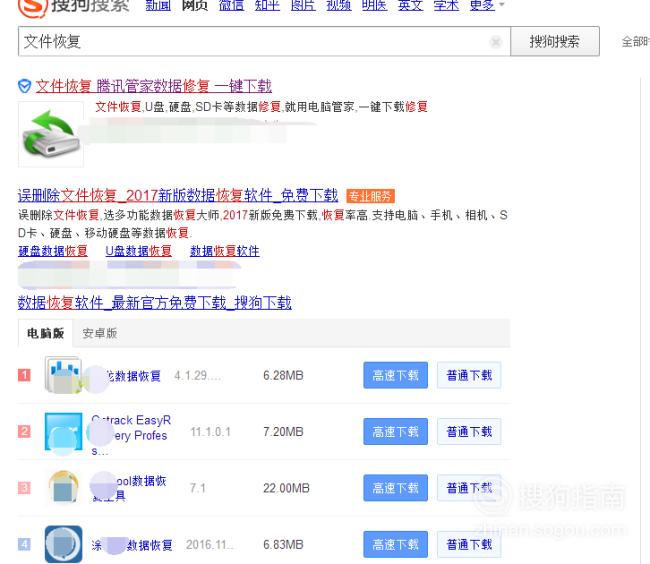Viewport: 650px width, 564px height.
Task: Switch to the 视频 search category
Action: pyautogui.click(x=339, y=5)
